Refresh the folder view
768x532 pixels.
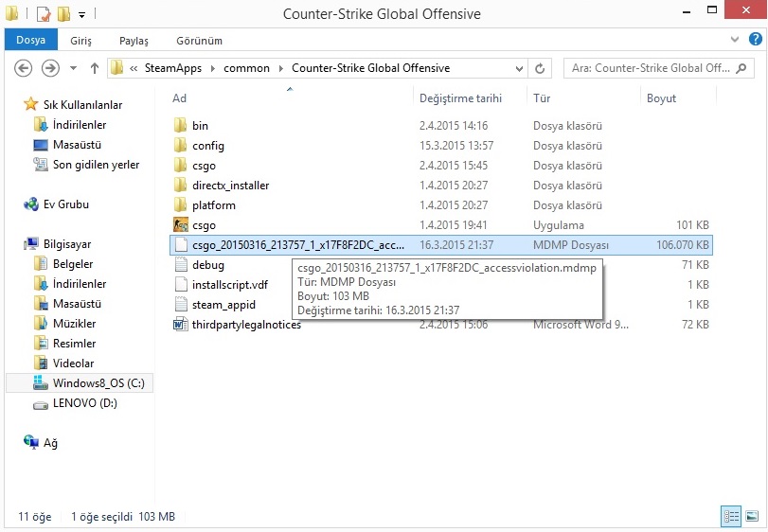pyautogui.click(x=540, y=68)
